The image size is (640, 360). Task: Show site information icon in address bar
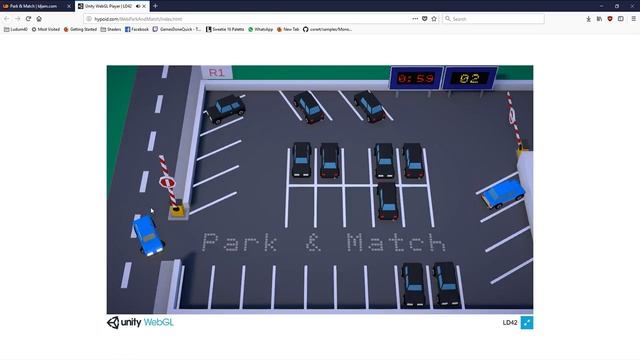(89, 19)
